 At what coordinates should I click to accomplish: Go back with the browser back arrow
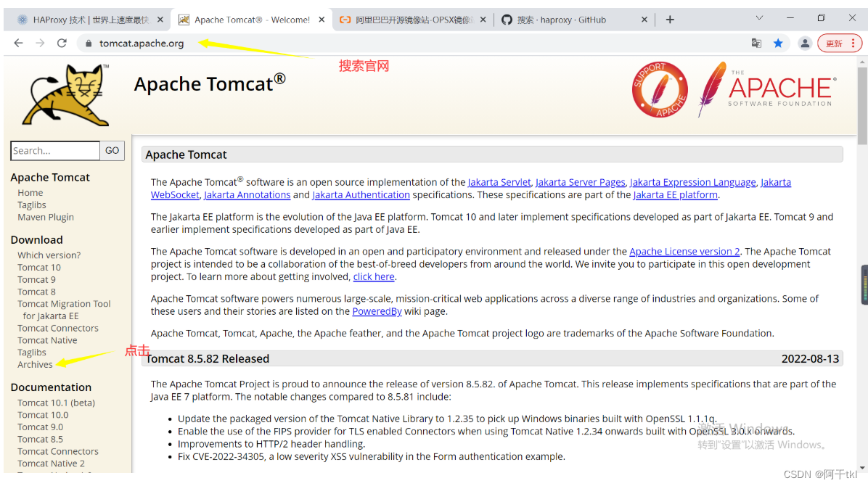[18, 44]
